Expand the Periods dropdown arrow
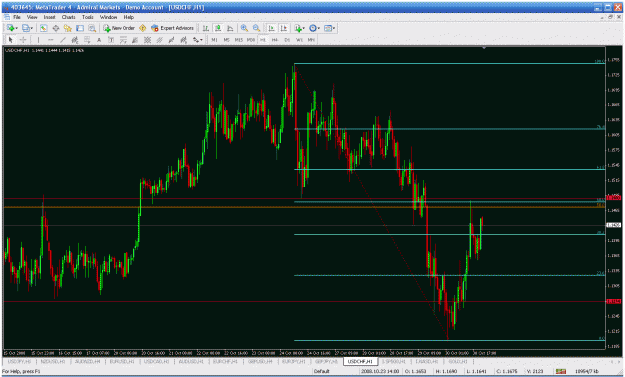The height and width of the screenshot is (377, 625). tap(319, 28)
